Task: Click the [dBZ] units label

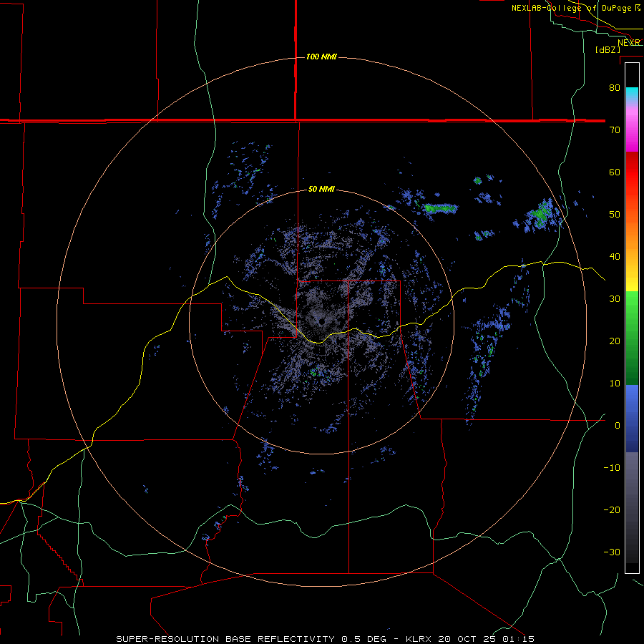Action: (608, 49)
